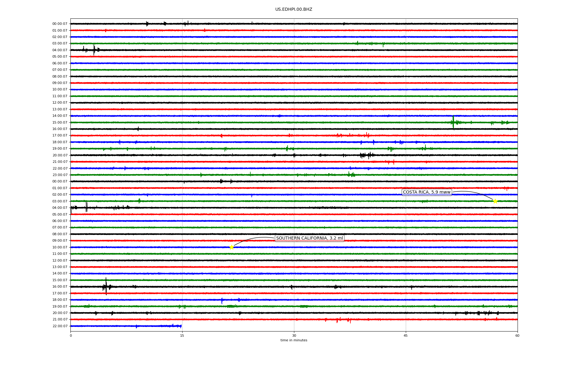
Task: Click the US.EDHPI.00.BHZ plot title
Action: click(294, 10)
